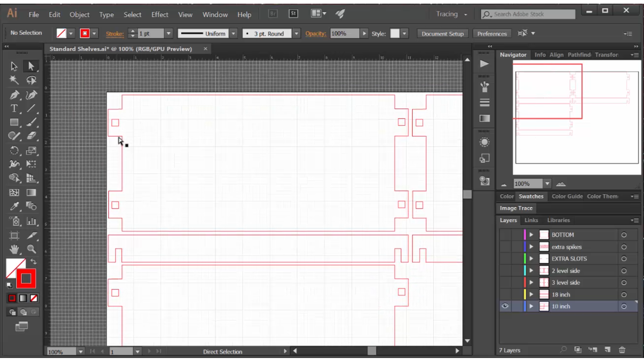Select the Rotate tool
The height and width of the screenshot is (362, 644).
point(14,150)
